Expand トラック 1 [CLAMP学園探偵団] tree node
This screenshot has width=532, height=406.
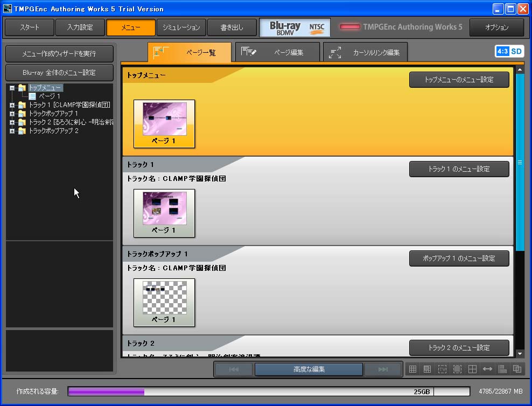click(12, 105)
